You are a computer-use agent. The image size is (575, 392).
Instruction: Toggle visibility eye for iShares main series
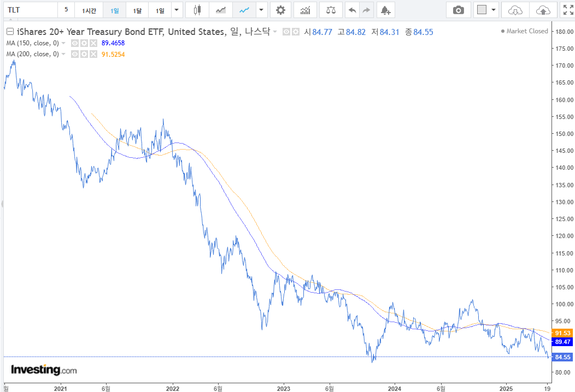coord(286,32)
